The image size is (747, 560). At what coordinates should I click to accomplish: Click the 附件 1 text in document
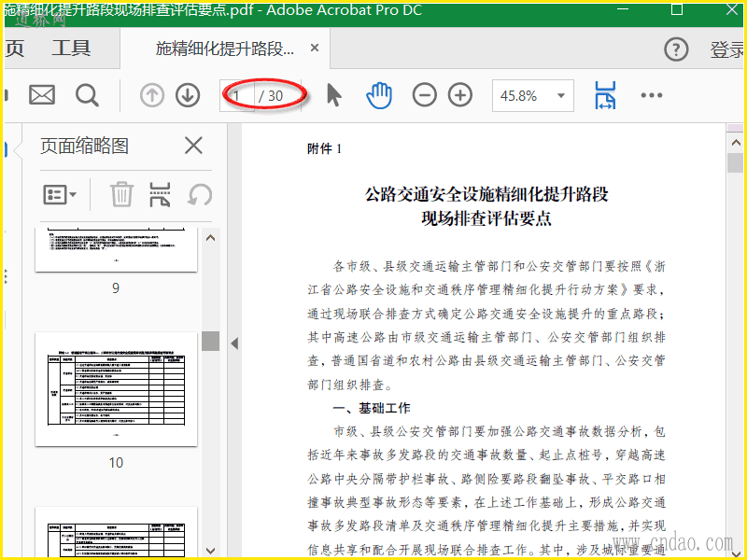coord(324,149)
